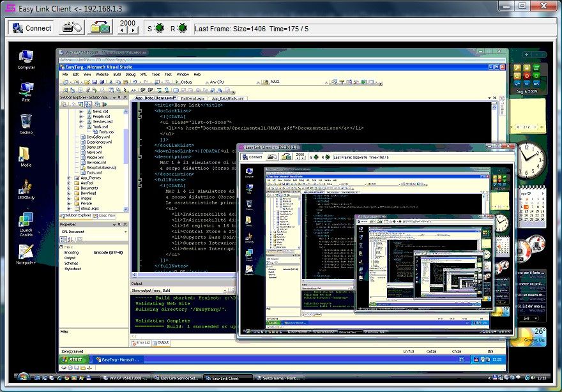Image resolution: width=562 pixels, height=392 pixels.
Task: Click EasyTarg - Microsoft taskbar button
Action: pyautogui.click(x=118, y=359)
